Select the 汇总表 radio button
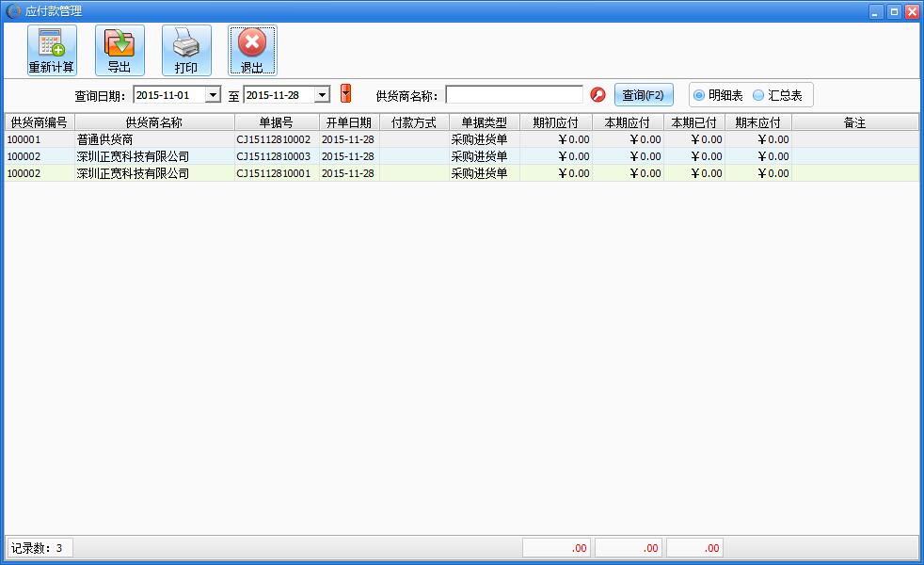The image size is (924, 565). (x=758, y=95)
